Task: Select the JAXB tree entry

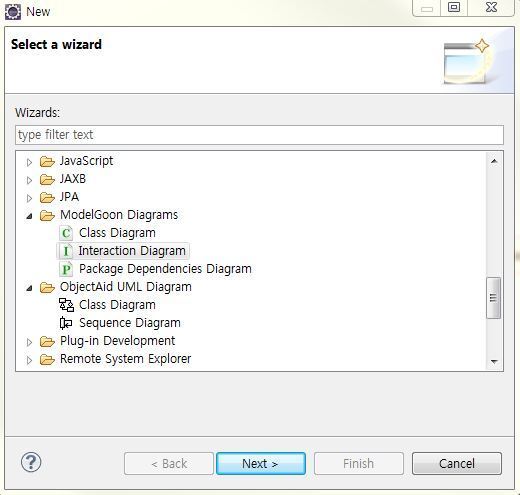Action: [x=73, y=179]
